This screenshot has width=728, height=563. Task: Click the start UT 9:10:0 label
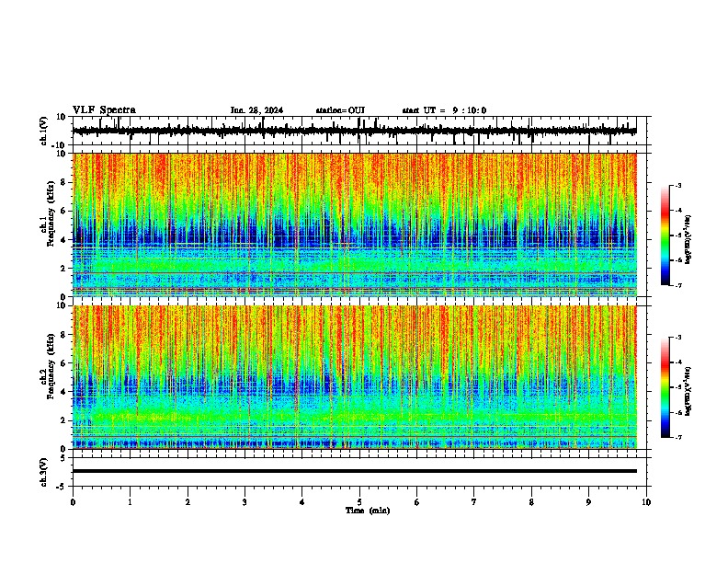(444, 110)
